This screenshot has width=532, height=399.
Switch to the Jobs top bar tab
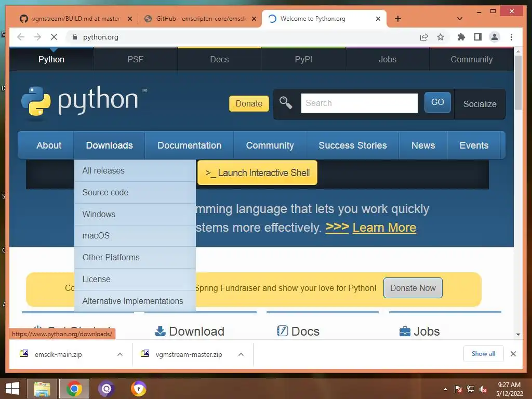pos(388,59)
